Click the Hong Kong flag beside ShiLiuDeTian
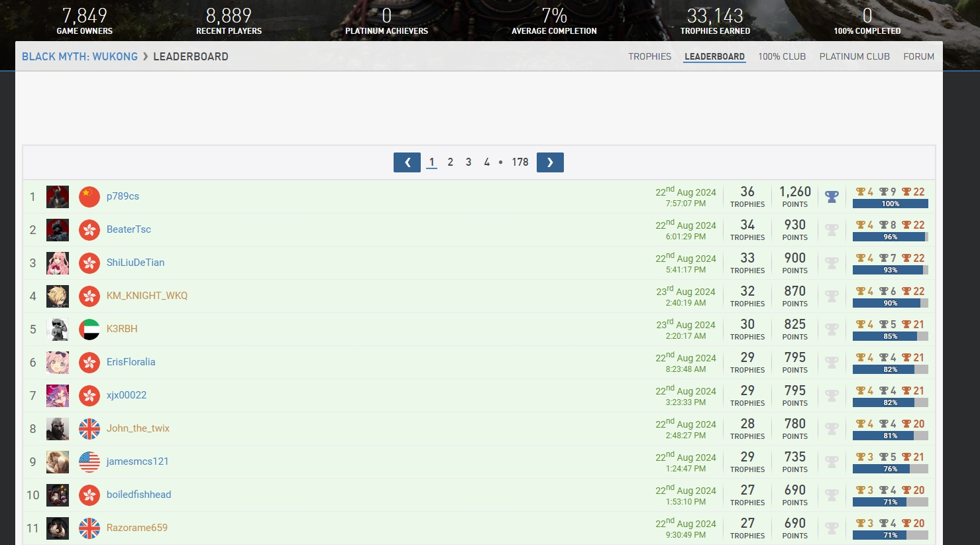 click(89, 263)
